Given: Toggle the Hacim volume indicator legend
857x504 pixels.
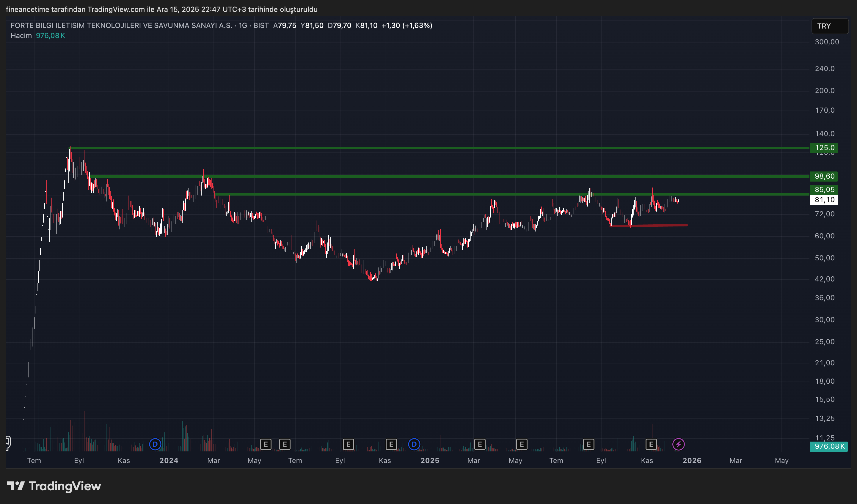Looking at the screenshot, I should [x=21, y=35].
